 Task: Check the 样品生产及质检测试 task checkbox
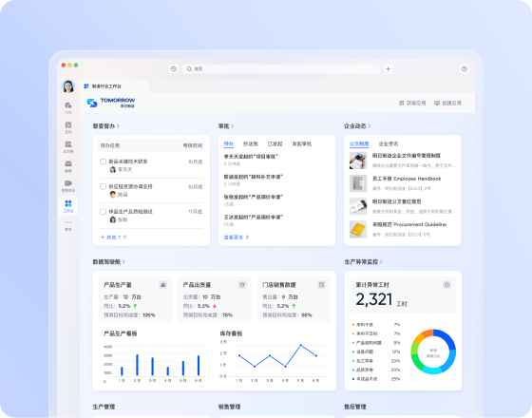tap(103, 211)
